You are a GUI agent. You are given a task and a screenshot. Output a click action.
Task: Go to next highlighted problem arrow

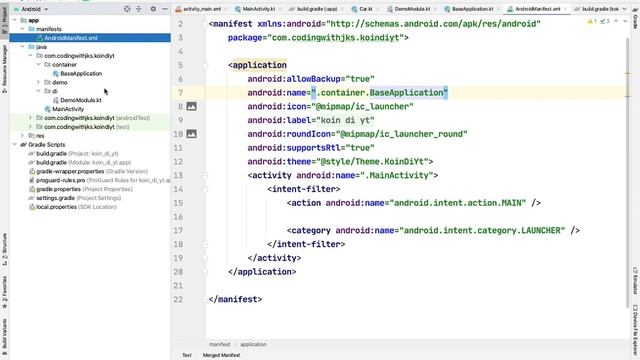click(x=625, y=21)
